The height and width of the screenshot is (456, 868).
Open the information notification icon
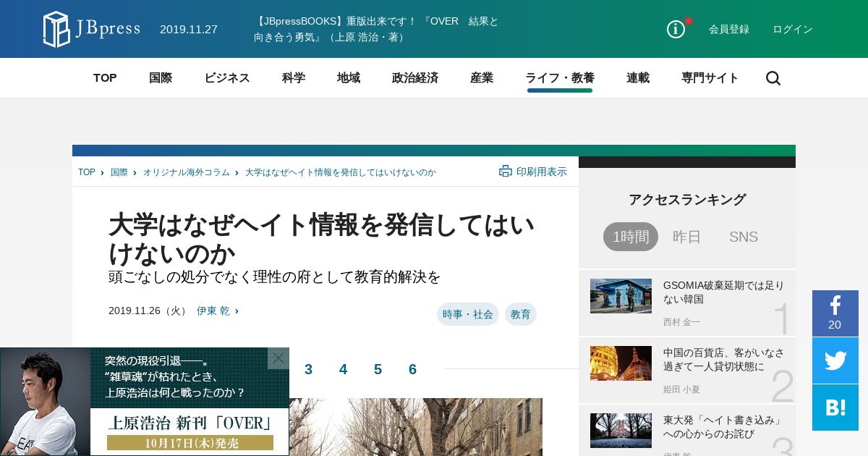(x=676, y=29)
